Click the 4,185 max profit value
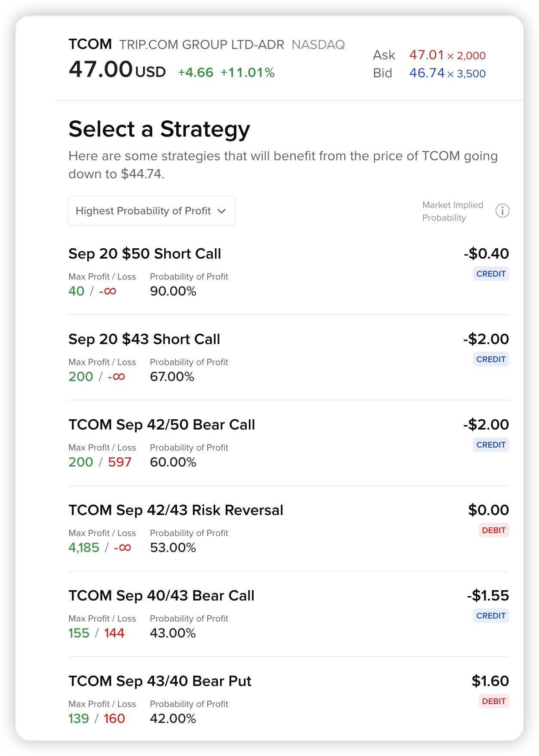Image resolution: width=539 pixels, height=756 pixels. coord(84,548)
